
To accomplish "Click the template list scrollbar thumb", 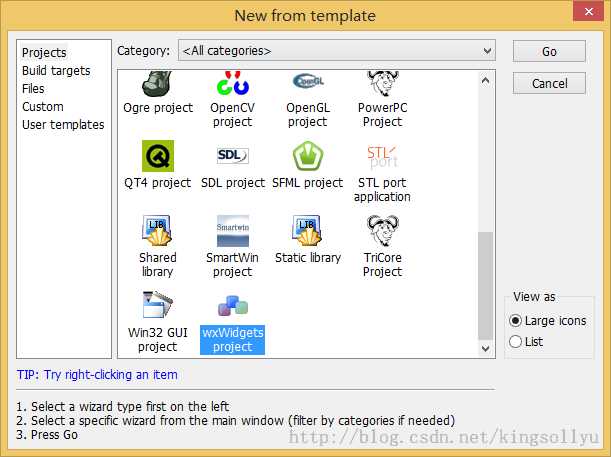I will (x=486, y=286).
